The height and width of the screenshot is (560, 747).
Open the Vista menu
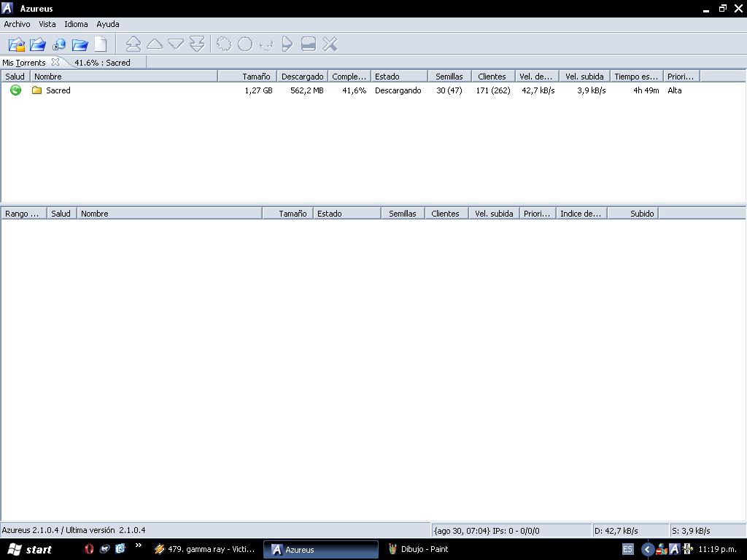click(47, 24)
